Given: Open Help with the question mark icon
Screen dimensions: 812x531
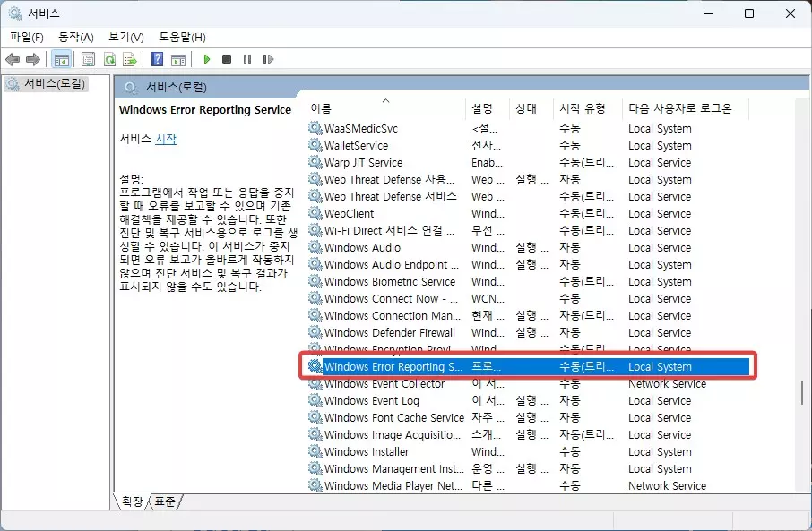Looking at the screenshot, I should click(x=158, y=59).
